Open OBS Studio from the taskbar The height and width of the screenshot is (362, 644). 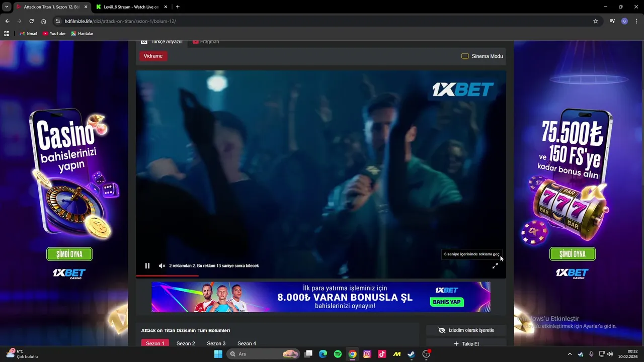coord(426,354)
